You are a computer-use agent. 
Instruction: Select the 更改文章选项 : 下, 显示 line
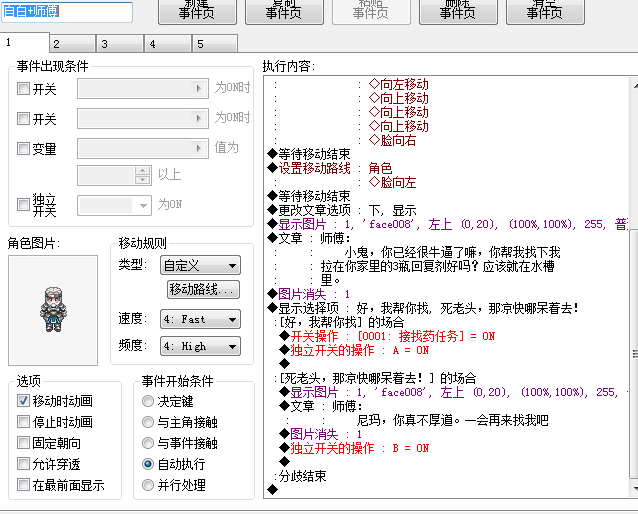point(342,210)
